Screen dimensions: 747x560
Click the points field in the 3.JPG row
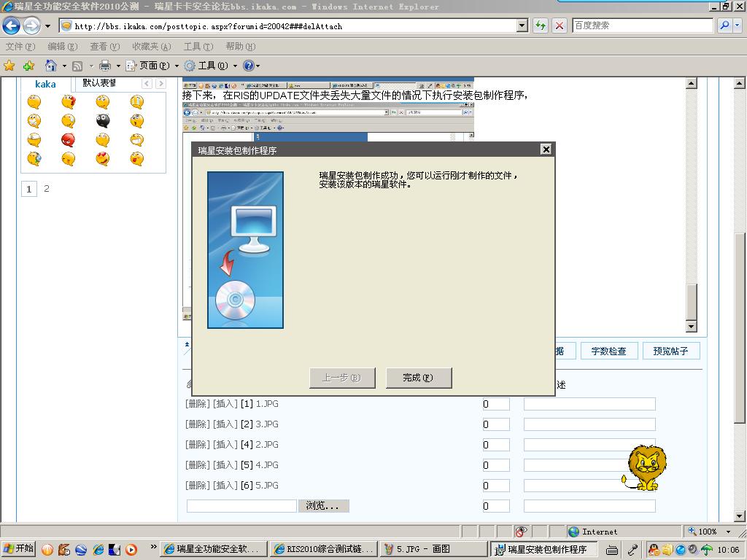click(496, 425)
